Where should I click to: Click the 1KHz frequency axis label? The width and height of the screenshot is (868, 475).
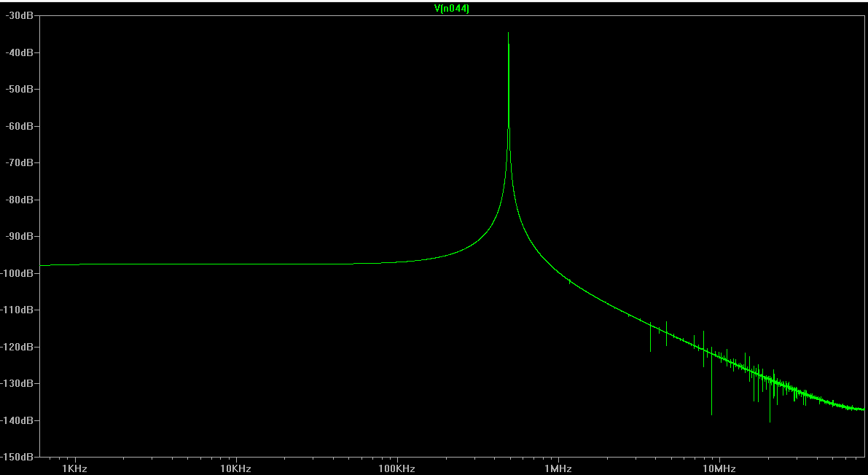coord(74,469)
